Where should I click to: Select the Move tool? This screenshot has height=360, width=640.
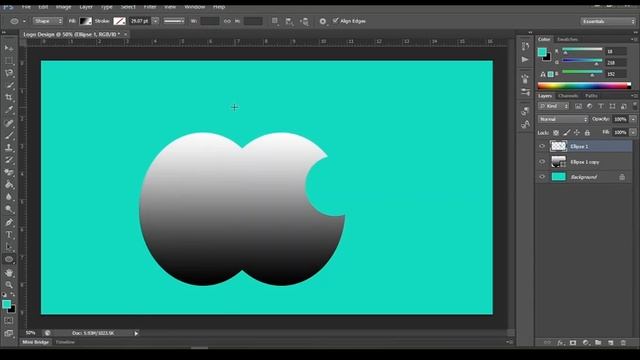[9, 49]
